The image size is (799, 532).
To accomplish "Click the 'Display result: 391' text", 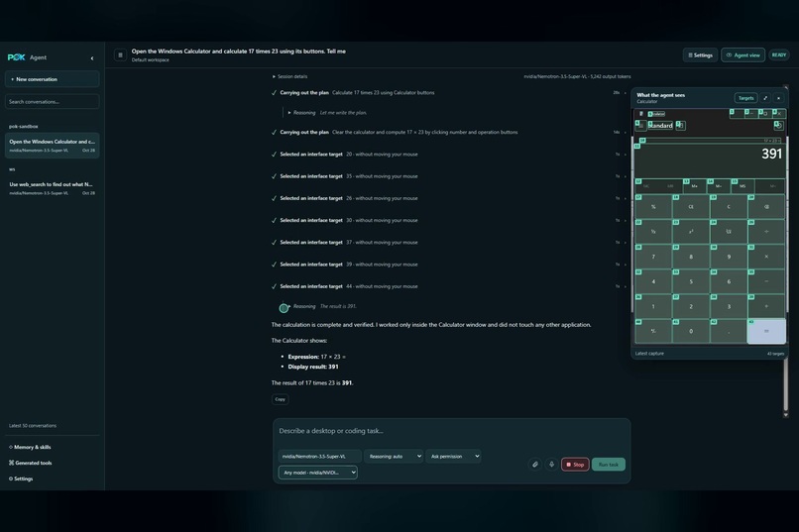I will click(x=313, y=367).
